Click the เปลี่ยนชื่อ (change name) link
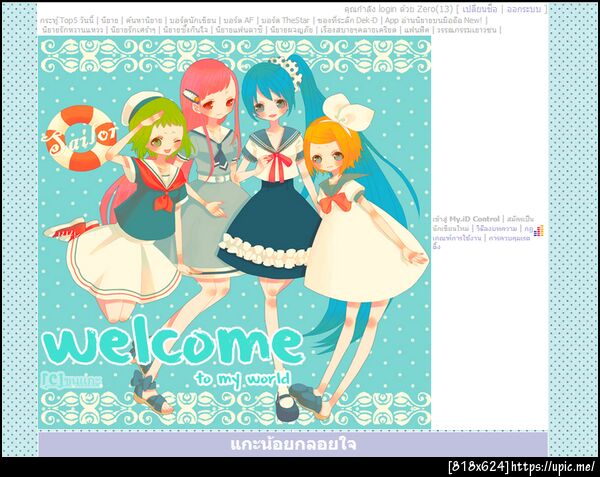The width and height of the screenshot is (600, 477). click(479, 9)
